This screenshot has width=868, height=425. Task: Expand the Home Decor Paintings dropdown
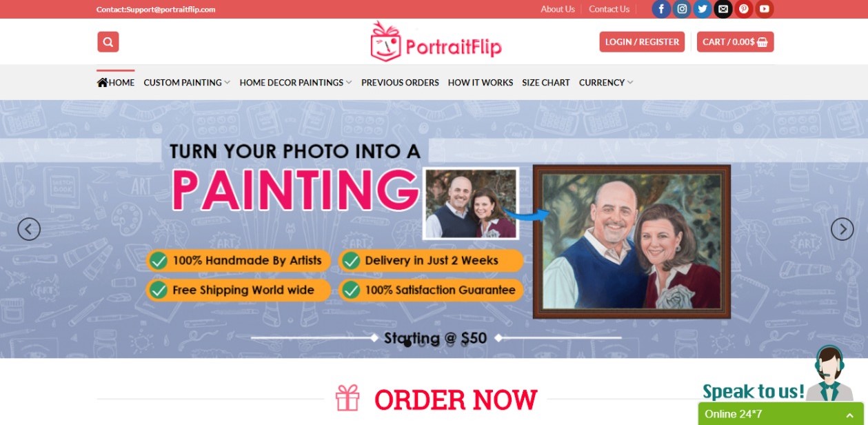coord(296,83)
